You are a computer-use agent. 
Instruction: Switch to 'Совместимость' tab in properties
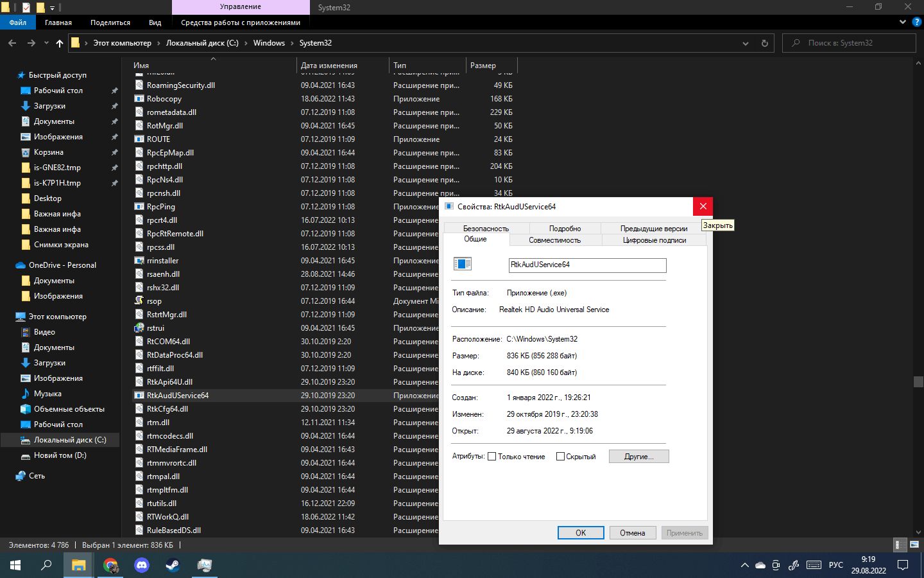555,240
